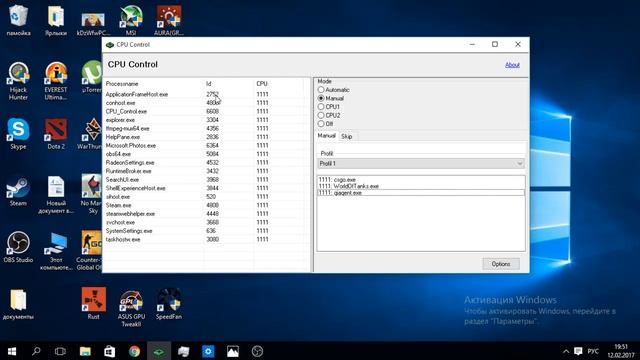640x360 pixels.
Task: Open the Новый документ text file icon
Action: pyautogui.click(x=56, y=195)
